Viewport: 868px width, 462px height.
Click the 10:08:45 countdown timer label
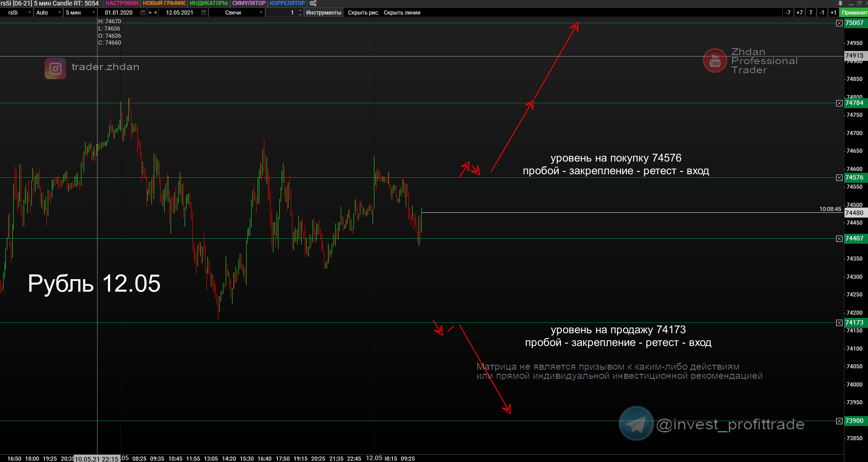click(x=830, y=209)
